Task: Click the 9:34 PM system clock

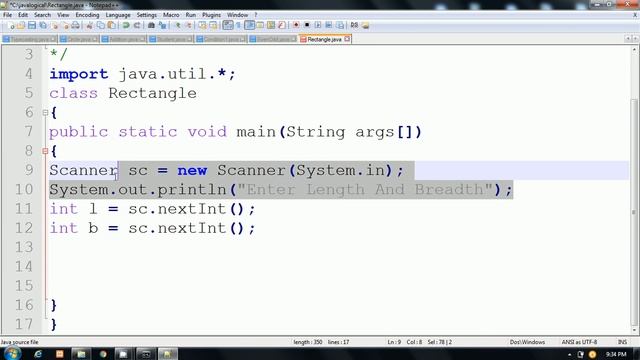Action: (616, 354)
